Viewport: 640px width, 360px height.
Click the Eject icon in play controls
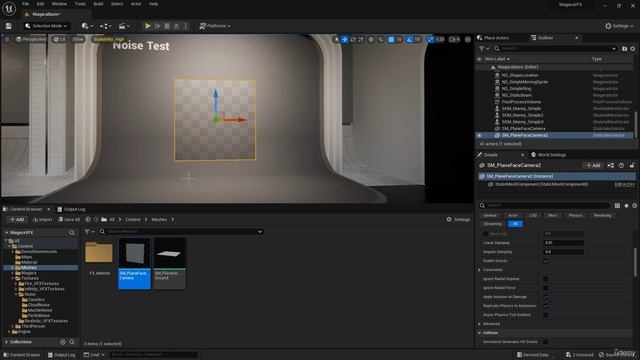click(176, 26)
